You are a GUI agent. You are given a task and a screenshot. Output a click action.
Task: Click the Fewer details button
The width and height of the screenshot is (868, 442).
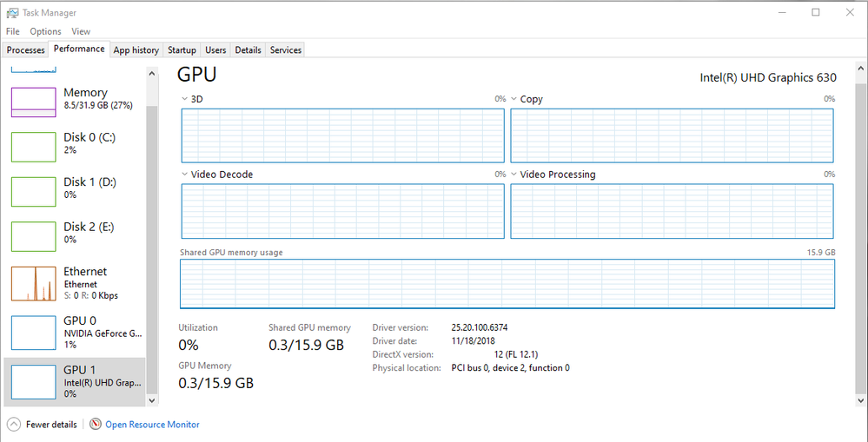click(x=51, y=425)
